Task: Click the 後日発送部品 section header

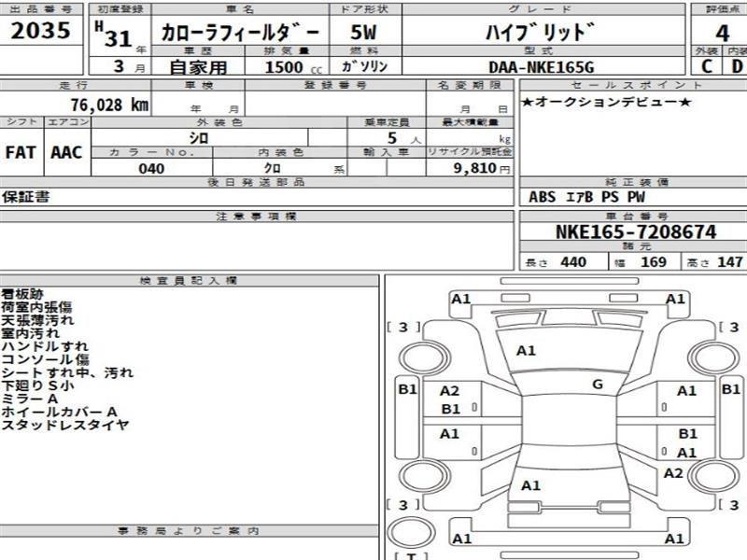Action: [256, 182]
